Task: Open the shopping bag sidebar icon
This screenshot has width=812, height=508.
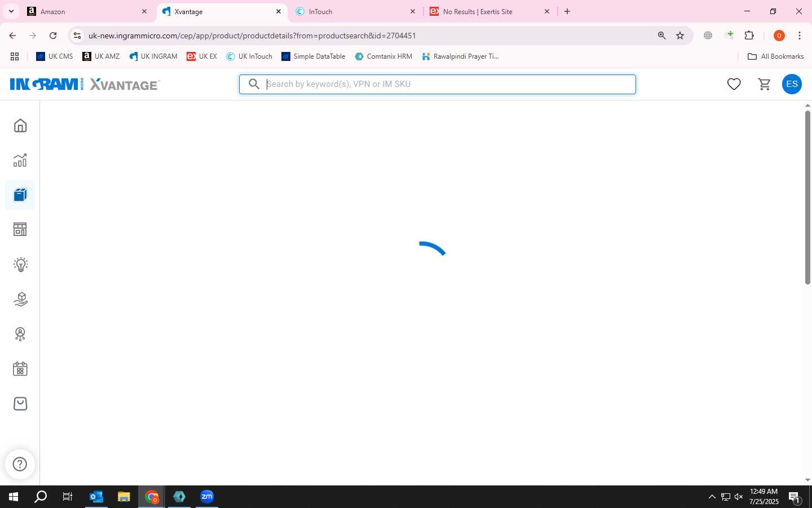Action: click(20, 404)
